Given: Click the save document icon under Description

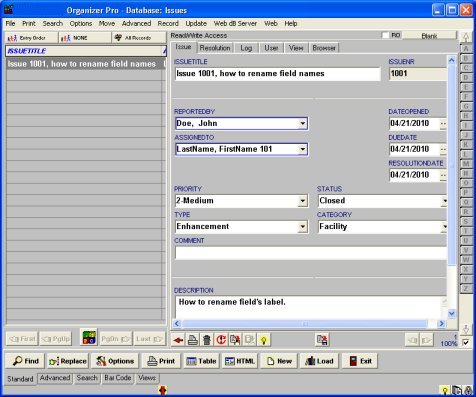Looking at the screenshot, I should tap(322, 340).
